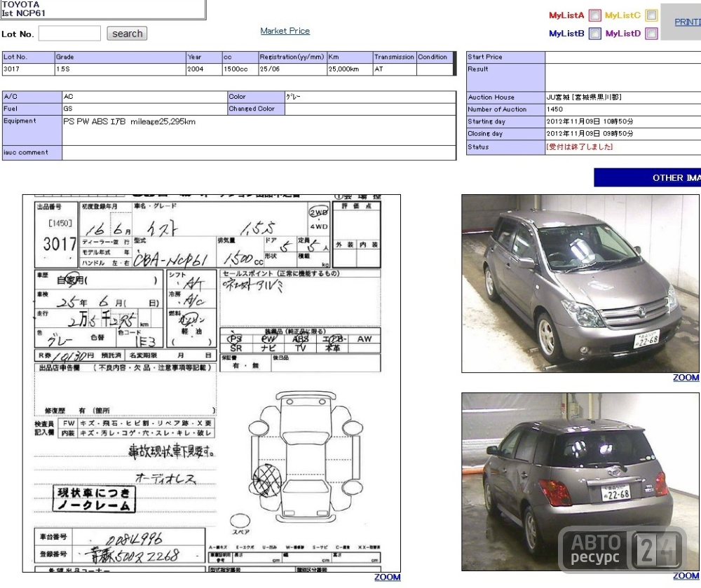The height and width of the screenshot is (588, 701).
Task: Click the Lot No. search input field
Action: 69,34
